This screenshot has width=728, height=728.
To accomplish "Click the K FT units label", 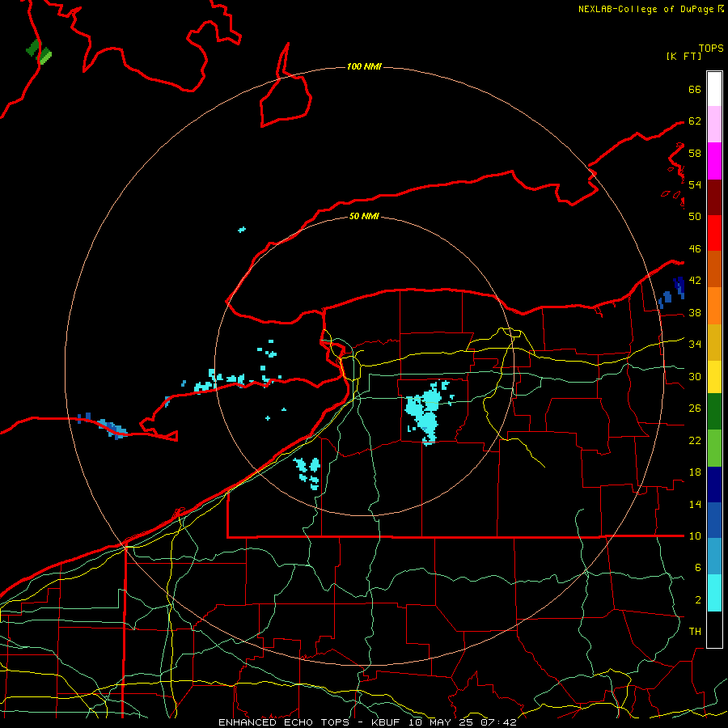I will [684, 57].
